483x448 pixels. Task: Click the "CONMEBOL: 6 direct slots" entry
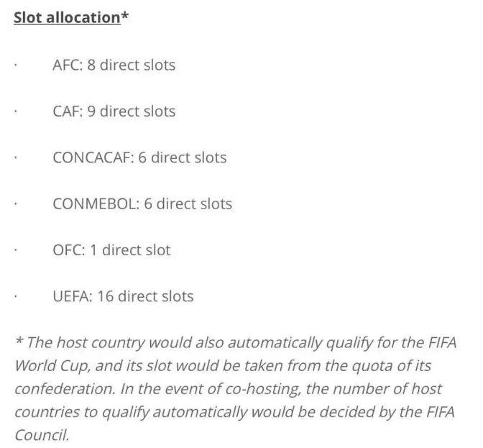[x=142, y=204]
